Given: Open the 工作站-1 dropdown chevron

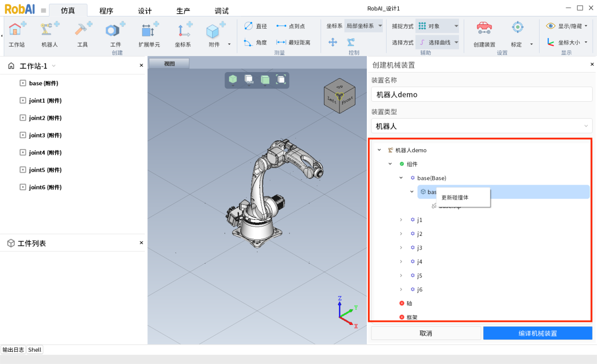Looking at the screenshot, I should pyautogui.click(x=54, y=66).
